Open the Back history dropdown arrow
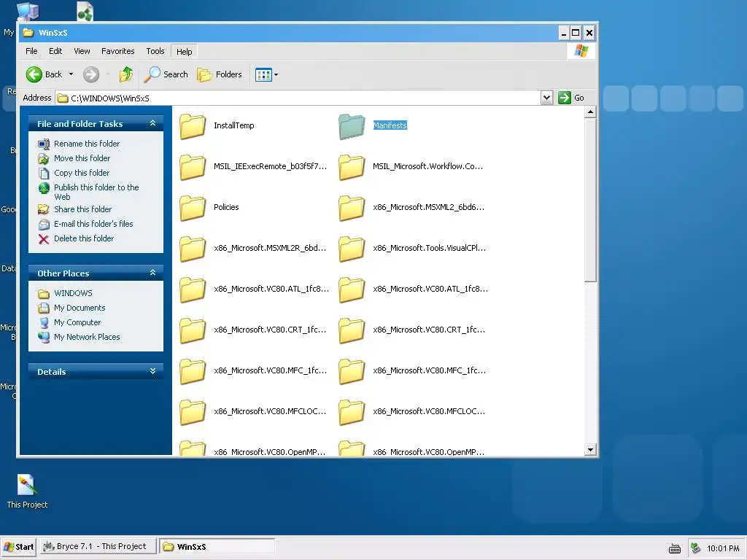Viewport: 747px width, 560px height. click(x=71, y=74)
